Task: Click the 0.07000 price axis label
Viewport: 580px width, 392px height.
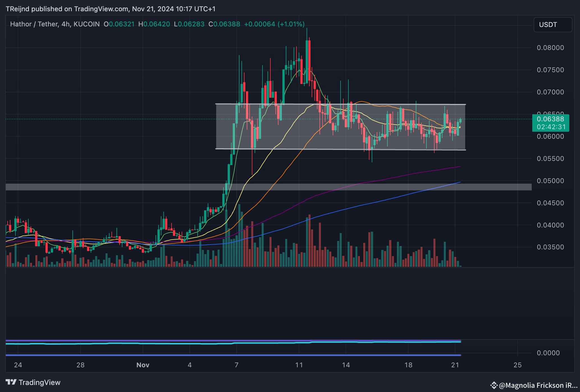Action: [550, 92]
